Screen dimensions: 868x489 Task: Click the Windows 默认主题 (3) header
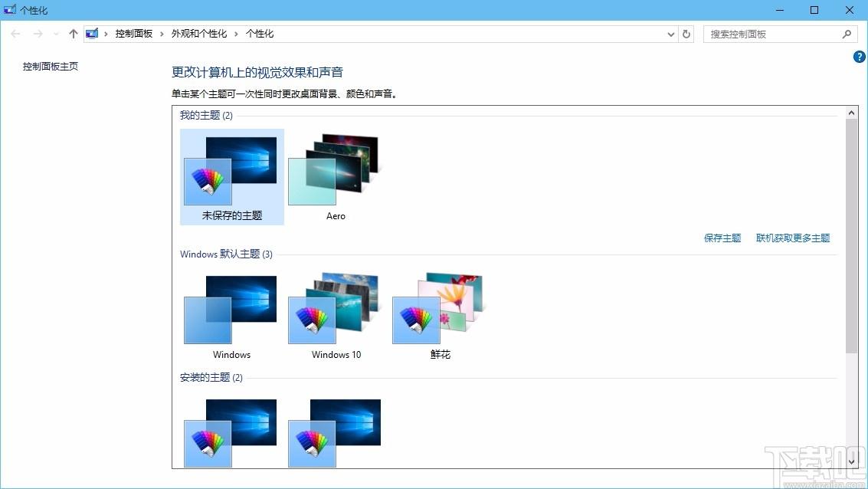point(226,254)
